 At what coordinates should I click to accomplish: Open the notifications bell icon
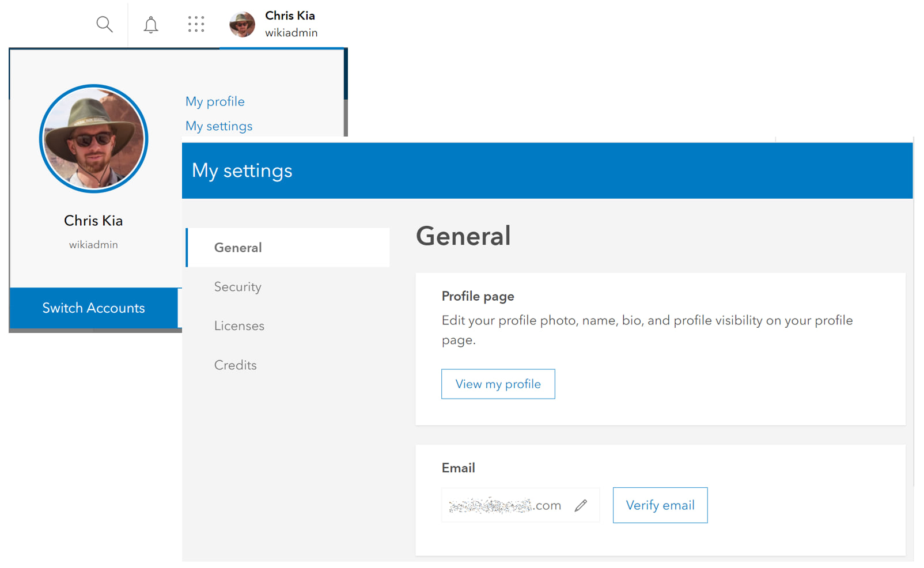click(150, 24)
